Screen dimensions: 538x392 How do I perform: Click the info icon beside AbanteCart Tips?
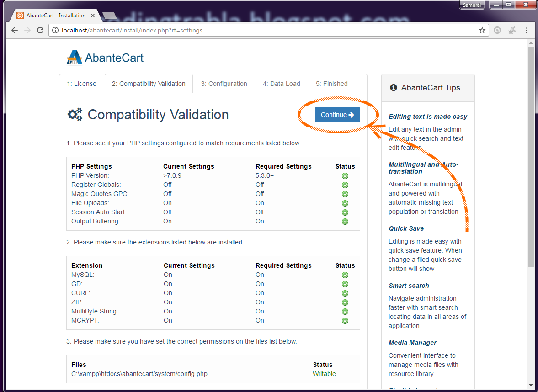click(x=394, y=87)
